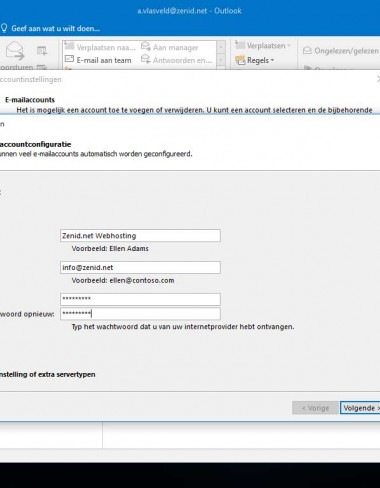This screenshot has height=488, width=380.
Task: Click the first password field
Action: (x=140, y=299)
